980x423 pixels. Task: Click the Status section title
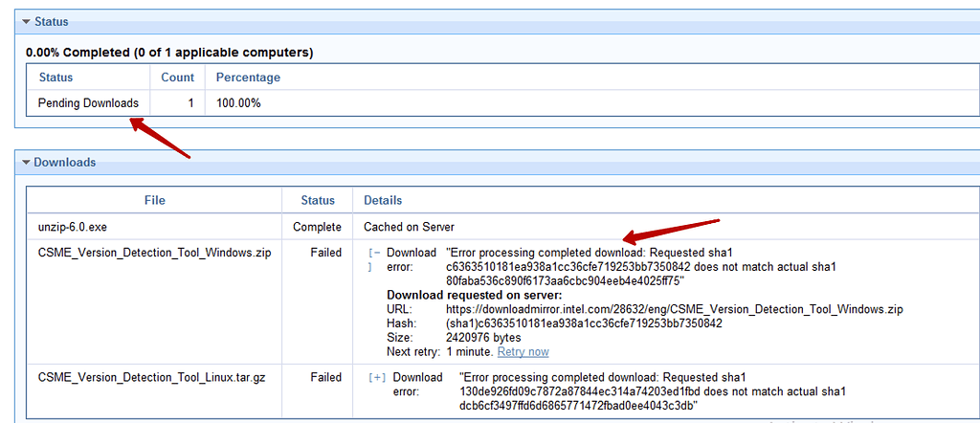pos(51,21)
